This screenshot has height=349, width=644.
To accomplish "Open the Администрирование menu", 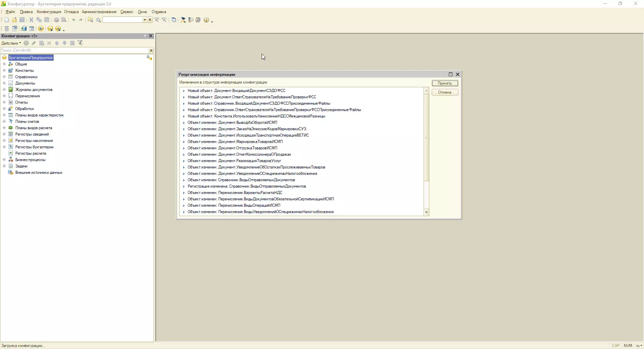I will click(x=99, y=12).
